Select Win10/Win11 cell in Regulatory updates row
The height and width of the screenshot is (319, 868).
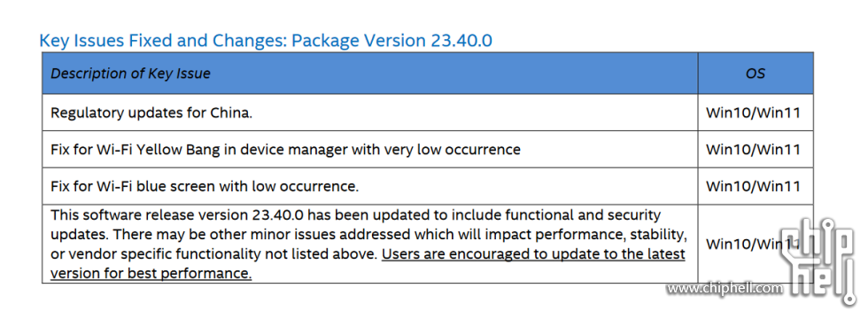point(755,113)
